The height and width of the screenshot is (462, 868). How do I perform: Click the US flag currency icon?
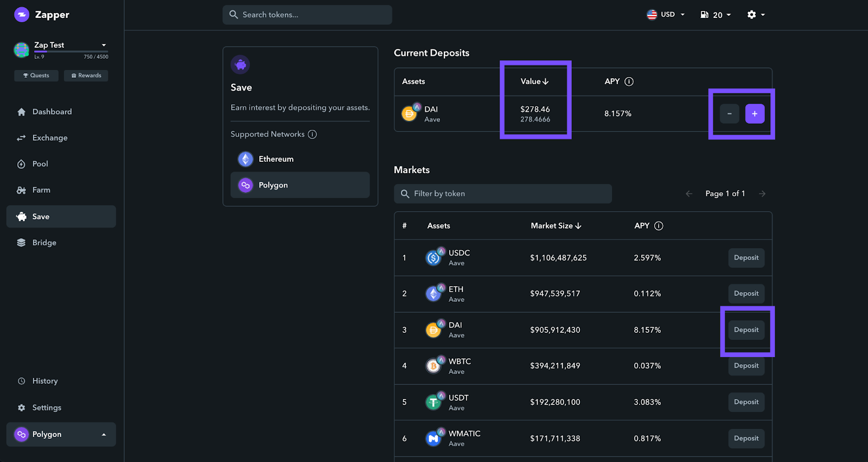(652, 15)
